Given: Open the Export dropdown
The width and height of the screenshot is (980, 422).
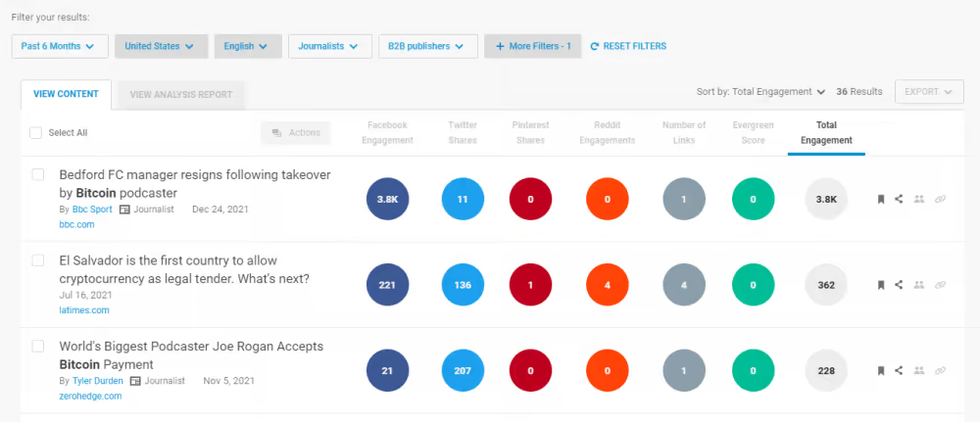Looking at the screenshot, I should coord(929,92).
